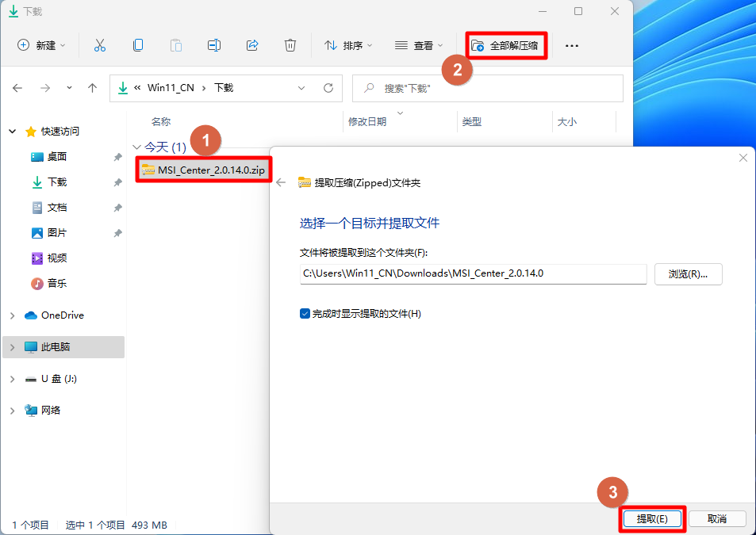Expand the OneDrive tree node

[12, 315]
